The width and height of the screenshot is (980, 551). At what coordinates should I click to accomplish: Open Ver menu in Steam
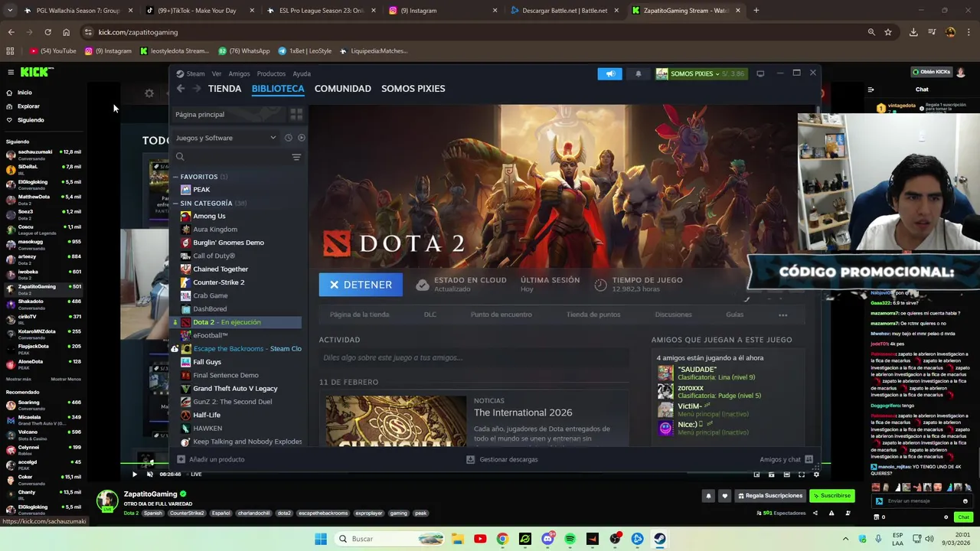(x=217, y=74)
